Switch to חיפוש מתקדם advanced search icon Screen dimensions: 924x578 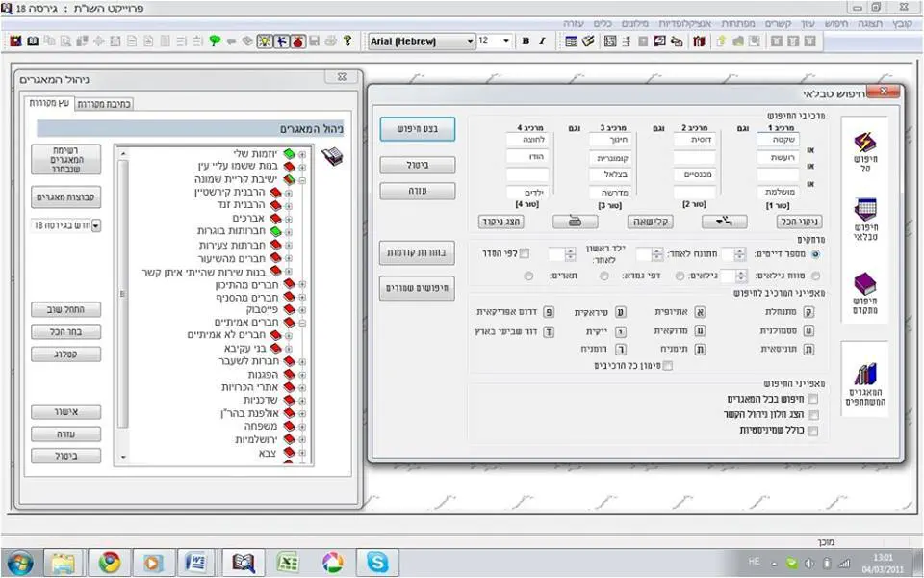tap(864, 293)
